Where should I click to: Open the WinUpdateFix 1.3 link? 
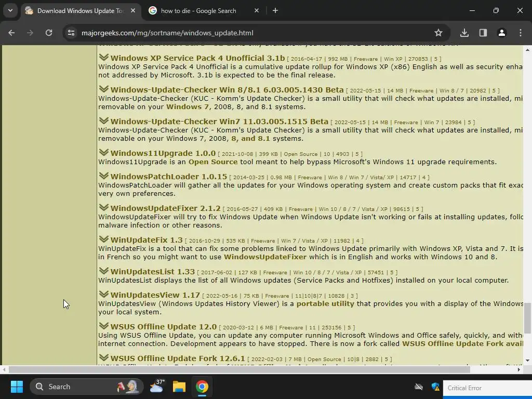pos(147,240)
